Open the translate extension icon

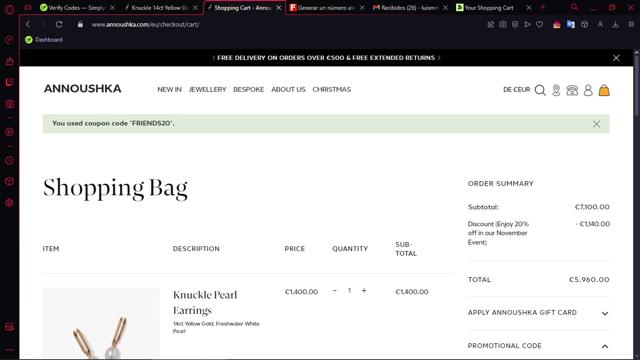[x=571, y=24]
